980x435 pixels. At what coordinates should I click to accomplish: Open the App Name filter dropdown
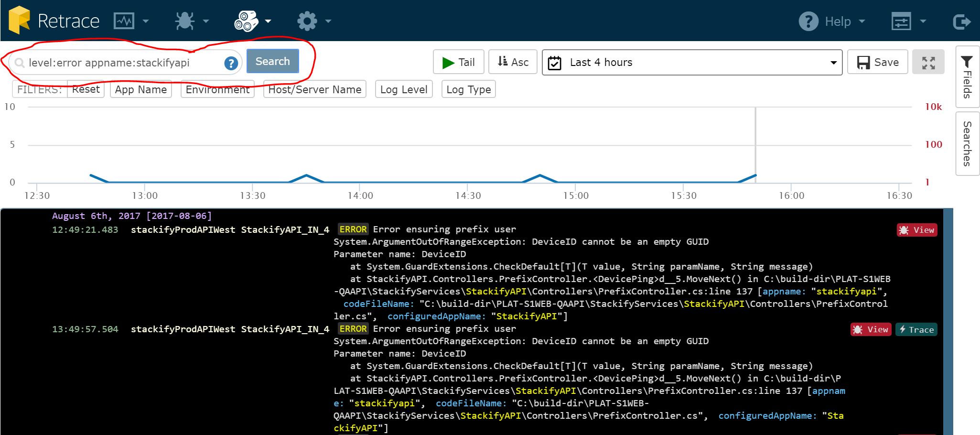(140, 89)
